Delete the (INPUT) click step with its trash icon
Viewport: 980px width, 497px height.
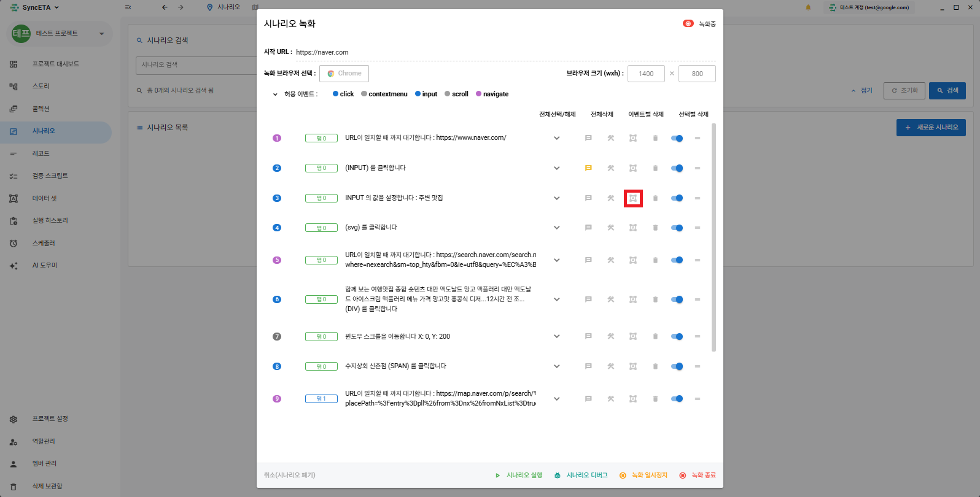[655, 168]
